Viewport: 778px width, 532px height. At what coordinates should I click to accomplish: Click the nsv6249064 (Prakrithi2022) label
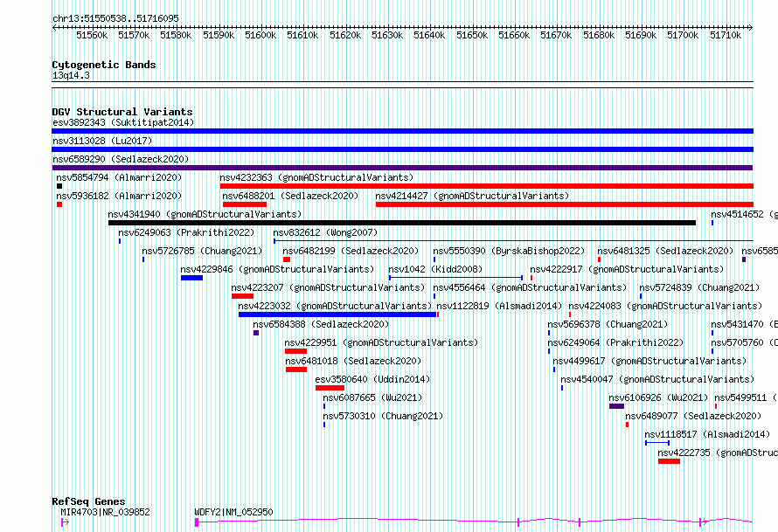coord(615,342)
